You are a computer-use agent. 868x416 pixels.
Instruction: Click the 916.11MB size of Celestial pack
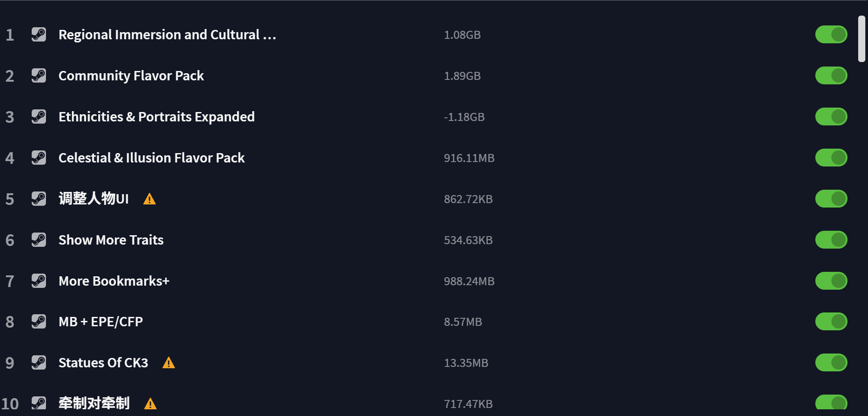pos(469,158)
